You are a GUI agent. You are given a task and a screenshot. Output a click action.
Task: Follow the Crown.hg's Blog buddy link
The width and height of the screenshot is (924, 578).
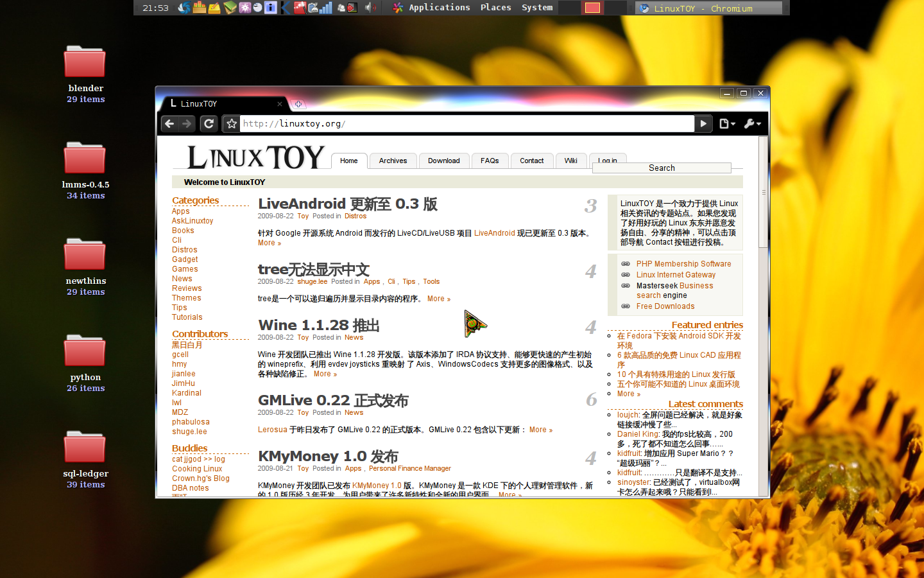tap(201, 478)
